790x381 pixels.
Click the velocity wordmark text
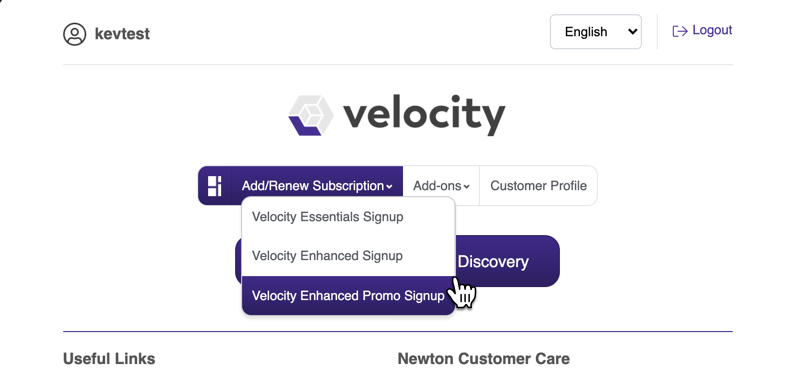coord(424,115)
